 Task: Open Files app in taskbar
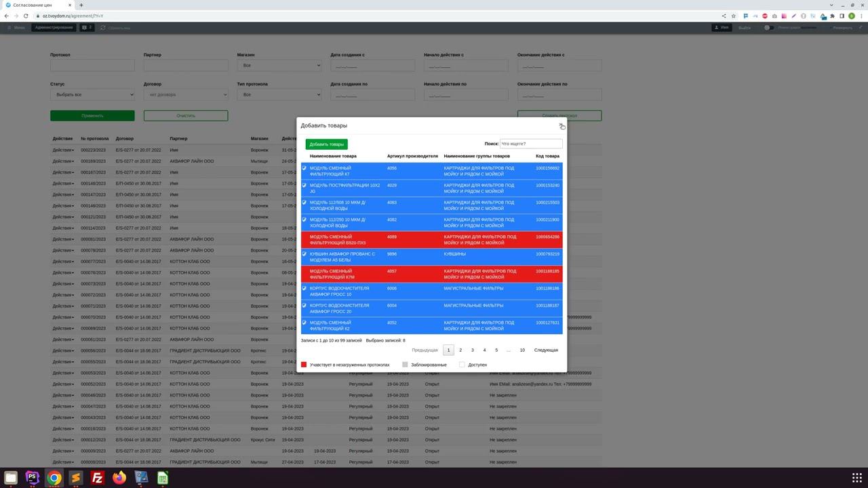(x=11, y=478)
